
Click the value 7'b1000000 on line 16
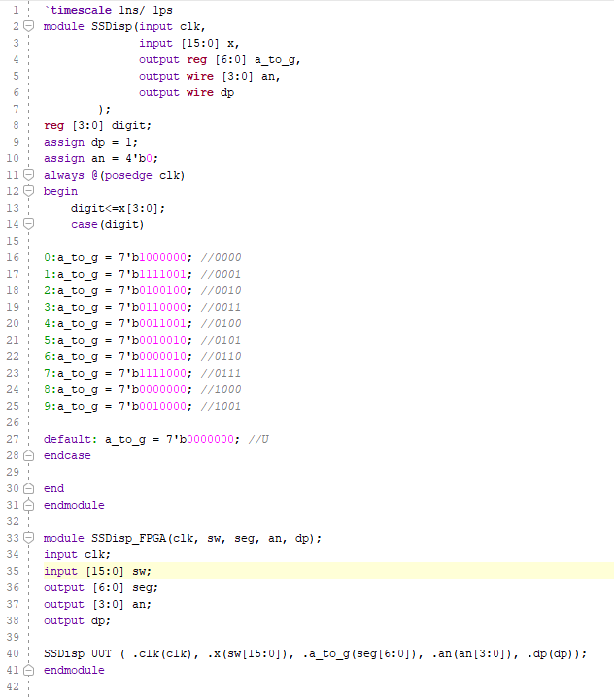point(153,257)
